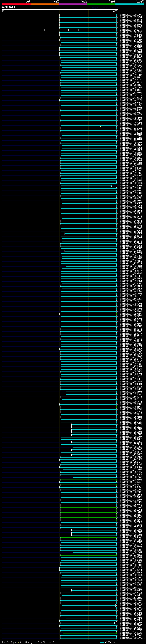Select label UniRef100_Q9SA29
146x644 pixels.
(x=131, y=422)
